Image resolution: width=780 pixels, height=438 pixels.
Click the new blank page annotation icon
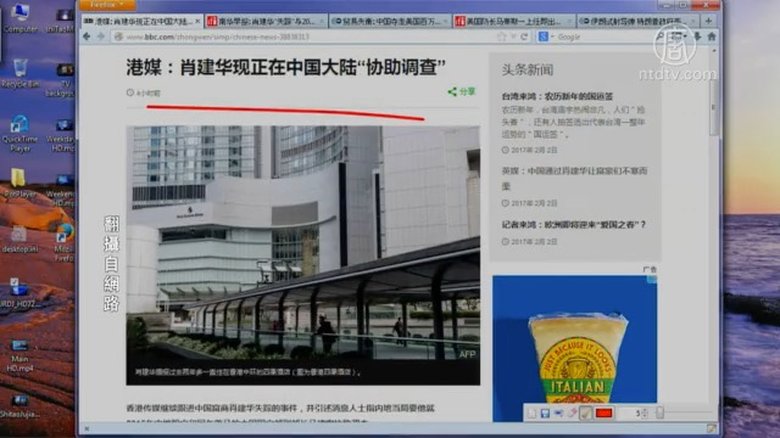pos(531,412)
